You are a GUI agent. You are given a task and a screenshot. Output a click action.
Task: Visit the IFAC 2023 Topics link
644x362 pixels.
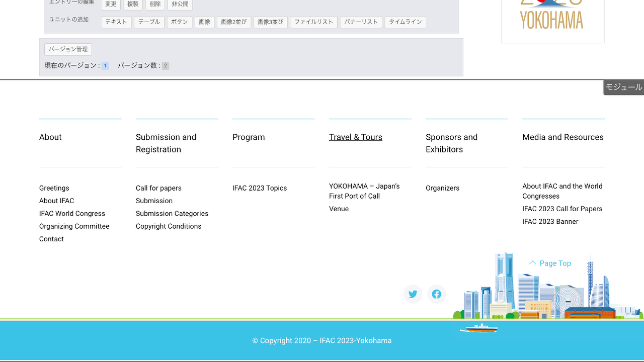click(x=260, y=188)
